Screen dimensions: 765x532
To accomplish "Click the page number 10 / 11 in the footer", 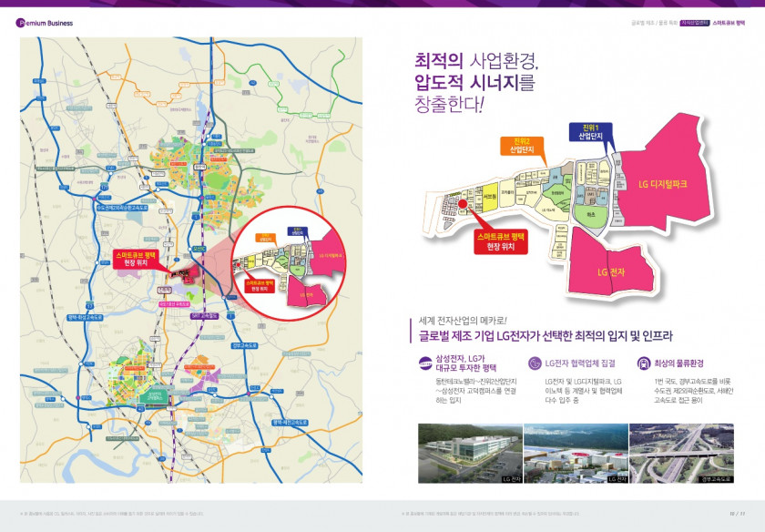I will (737, 514).
